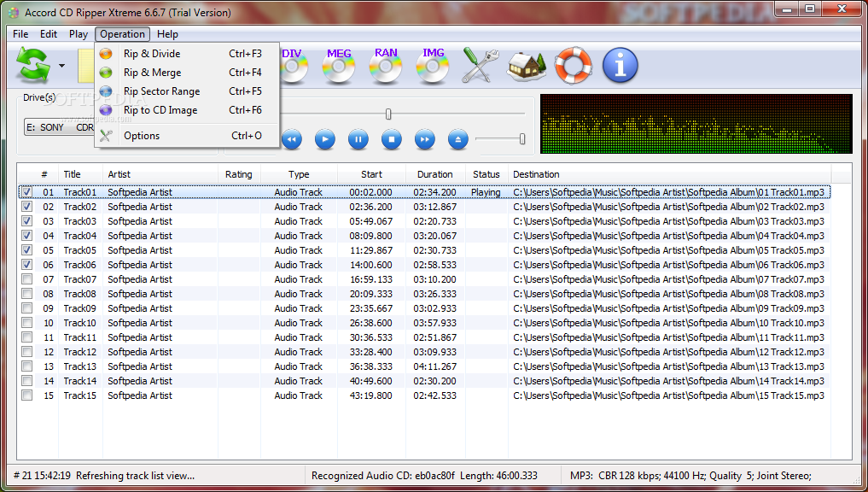Choose Rip & Merge menu entry

[187, 73]
